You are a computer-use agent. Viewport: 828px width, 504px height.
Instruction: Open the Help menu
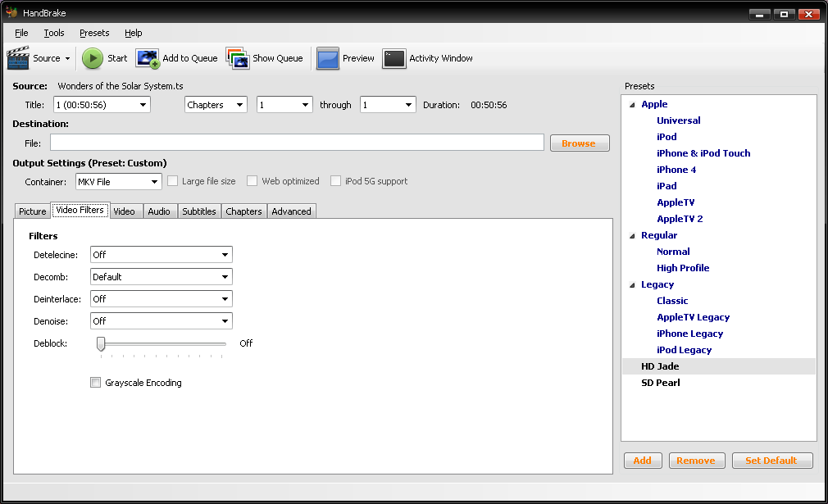tap(133, 33)
